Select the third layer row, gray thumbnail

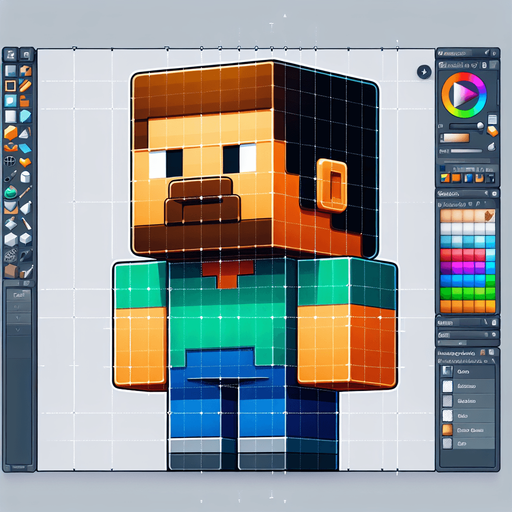pos(467,401)
